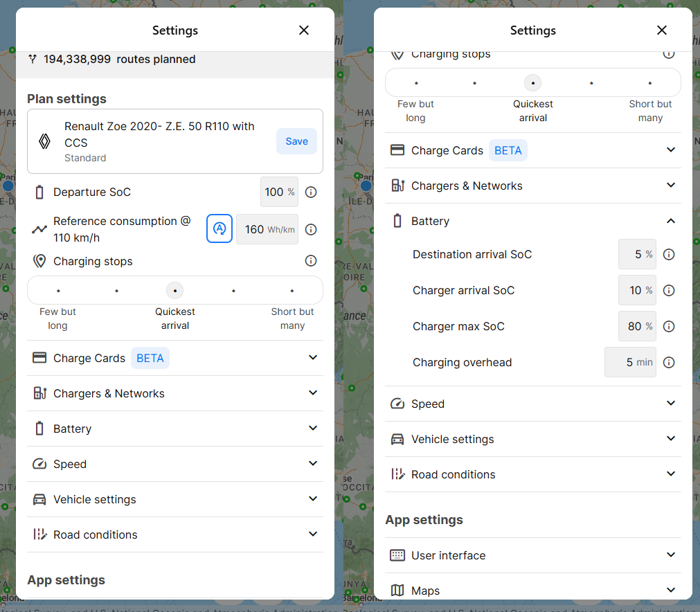Click Charger arrival SoC info icon
700x612 pixels.
(669, 291)
